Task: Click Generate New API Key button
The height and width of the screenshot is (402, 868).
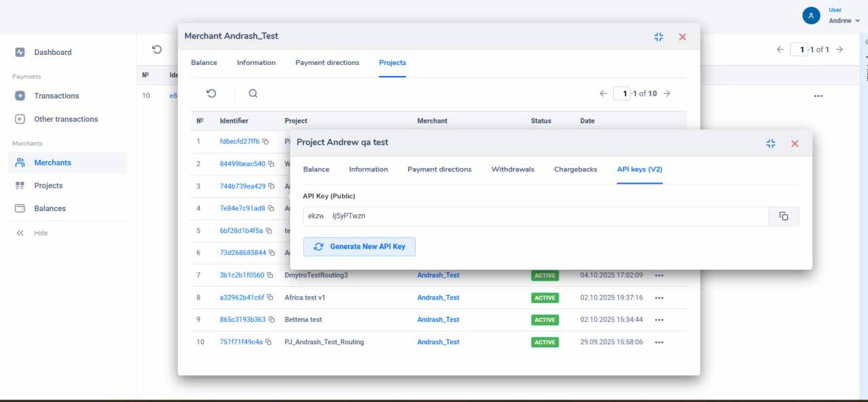Action: 359,247
